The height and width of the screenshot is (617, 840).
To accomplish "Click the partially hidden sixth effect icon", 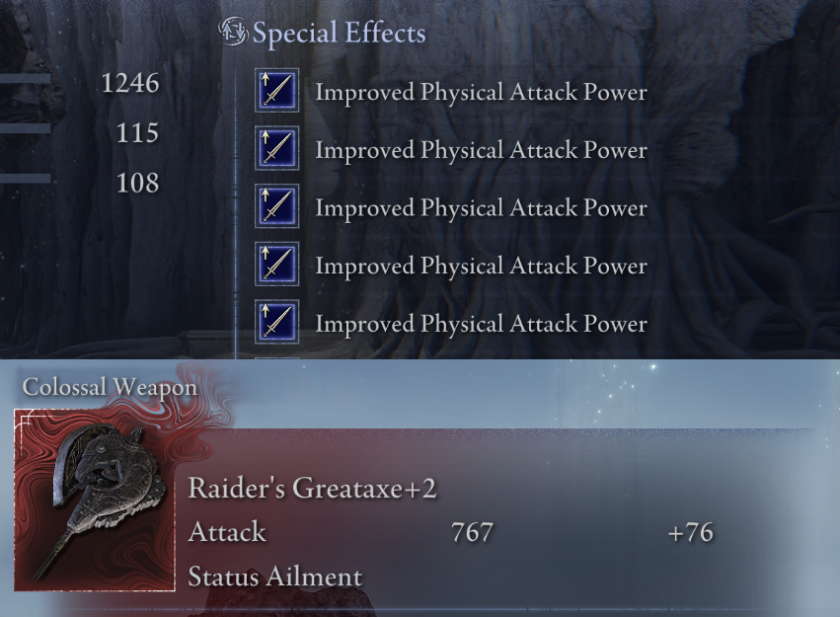I will (276, 357).
